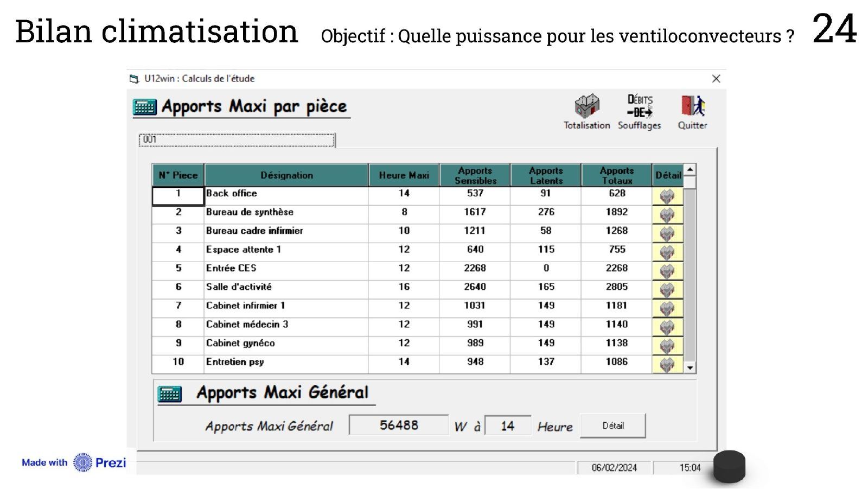868x489 pixels.
Task: Open Débits de Soufflages
Action: [640, 112]
